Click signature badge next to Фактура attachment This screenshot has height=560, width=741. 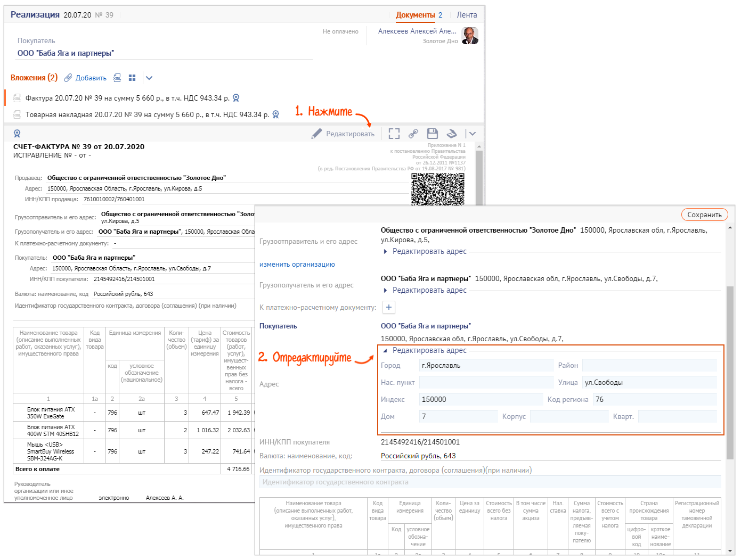(236, 98)
